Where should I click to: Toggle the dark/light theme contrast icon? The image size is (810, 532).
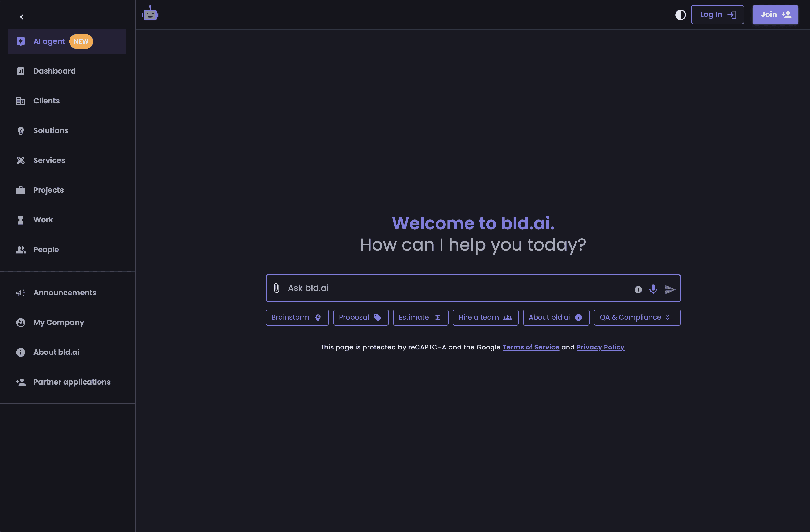680,15
